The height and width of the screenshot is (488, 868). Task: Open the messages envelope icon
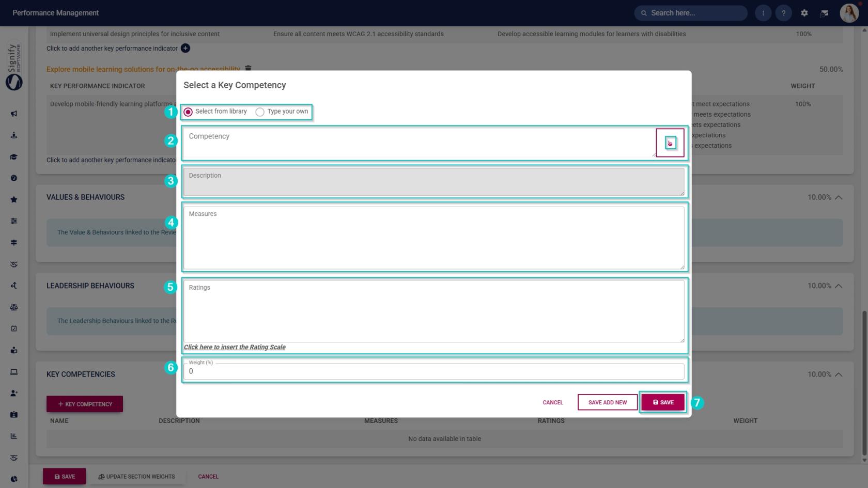[x=825, y=13]
